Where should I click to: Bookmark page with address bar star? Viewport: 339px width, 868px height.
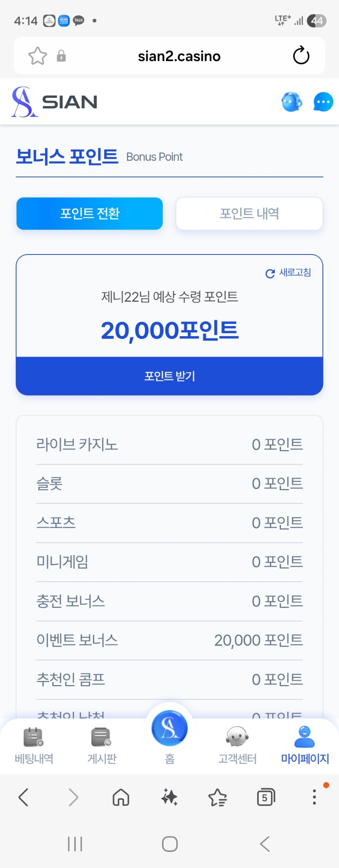click(x=37, y=56)
